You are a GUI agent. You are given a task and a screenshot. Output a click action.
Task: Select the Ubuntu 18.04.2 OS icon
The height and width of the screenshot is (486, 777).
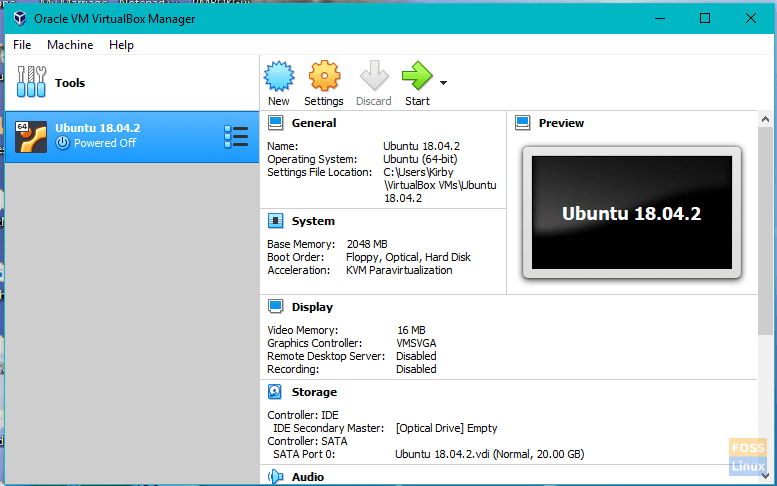coord(31,137)
